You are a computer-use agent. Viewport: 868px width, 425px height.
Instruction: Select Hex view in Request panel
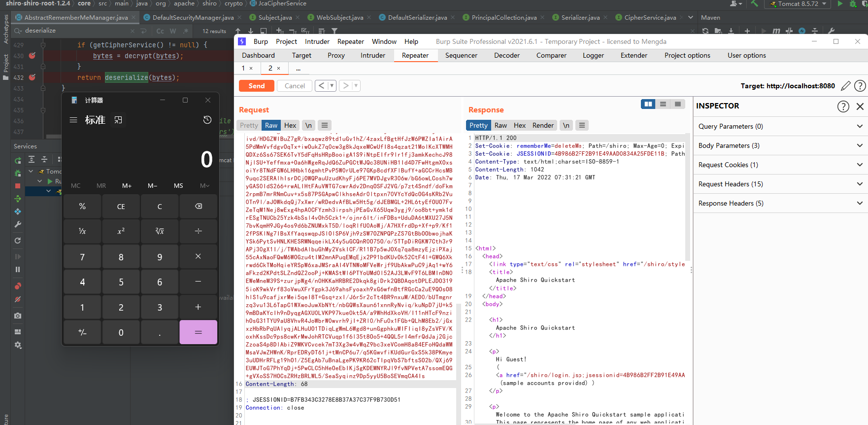tap(290, 125)
